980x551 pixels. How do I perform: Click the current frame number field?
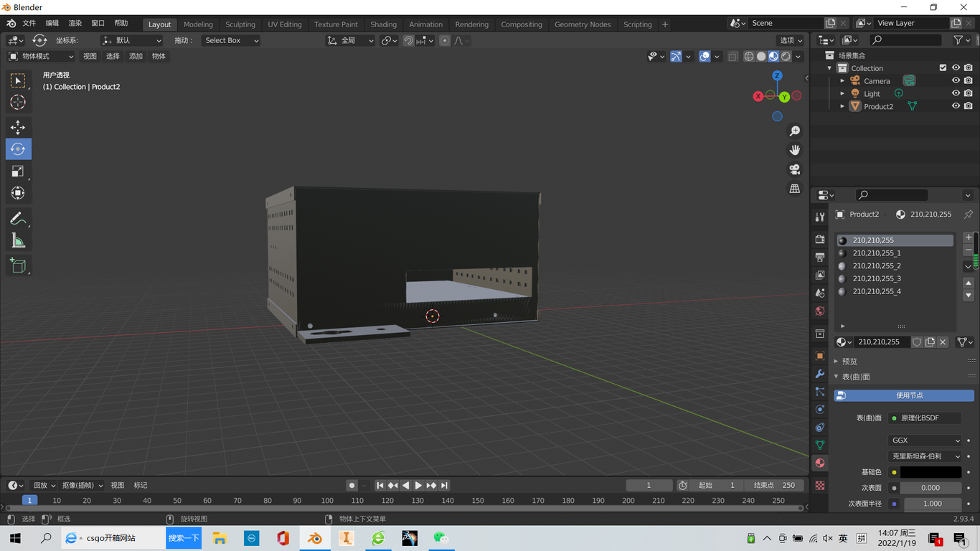coord(649,486)
